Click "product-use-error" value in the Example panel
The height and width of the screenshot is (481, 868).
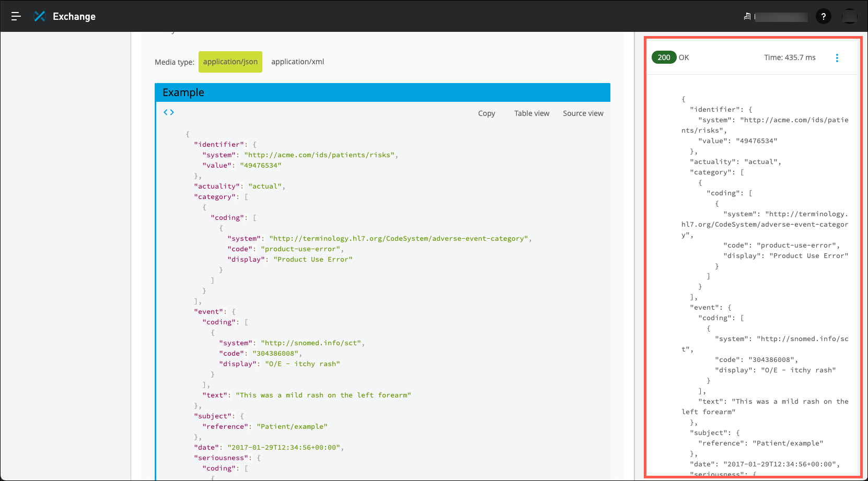point(300,249)
